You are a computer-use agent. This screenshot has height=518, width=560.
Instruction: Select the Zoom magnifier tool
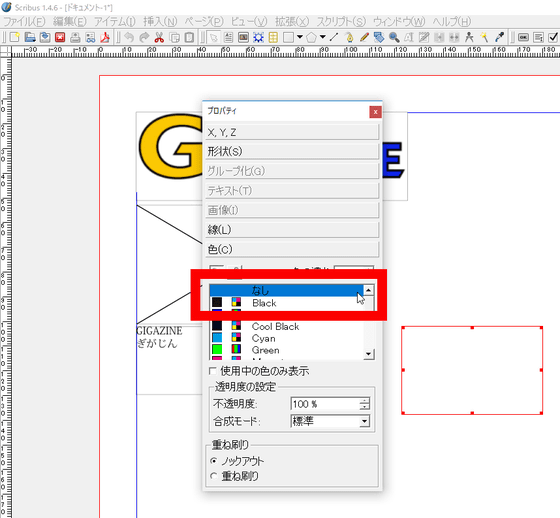point(394,37)
